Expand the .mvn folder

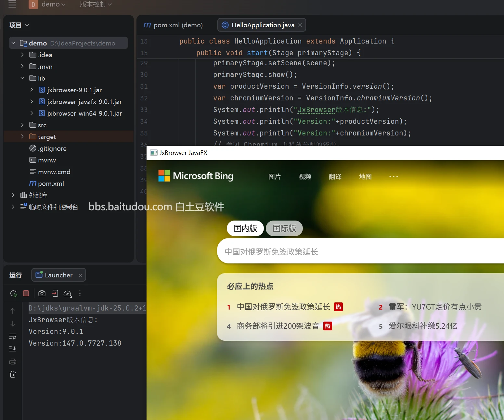pyautogui.click(x=22, y=66)
